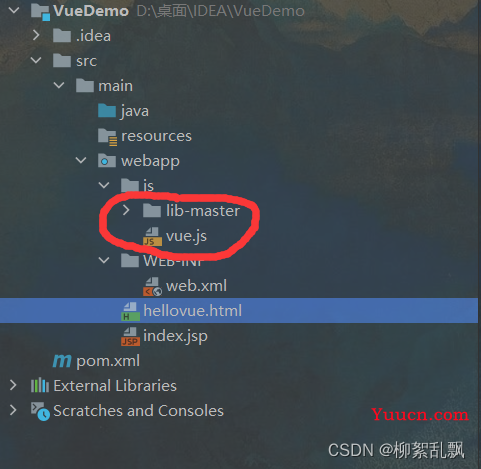The width and height of the screenshot is (481, 469).
Task: Expand the lib-master folder
Action: tap(126, 210)
